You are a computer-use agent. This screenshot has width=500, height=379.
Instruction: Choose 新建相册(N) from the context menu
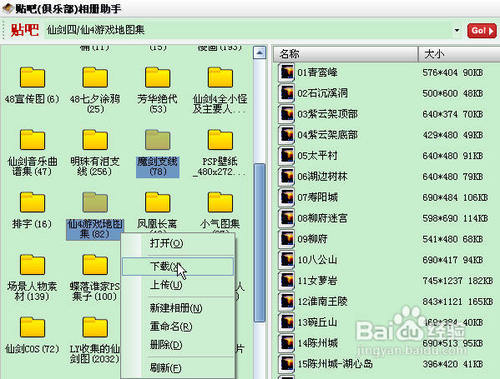click(x=178, y=308)
